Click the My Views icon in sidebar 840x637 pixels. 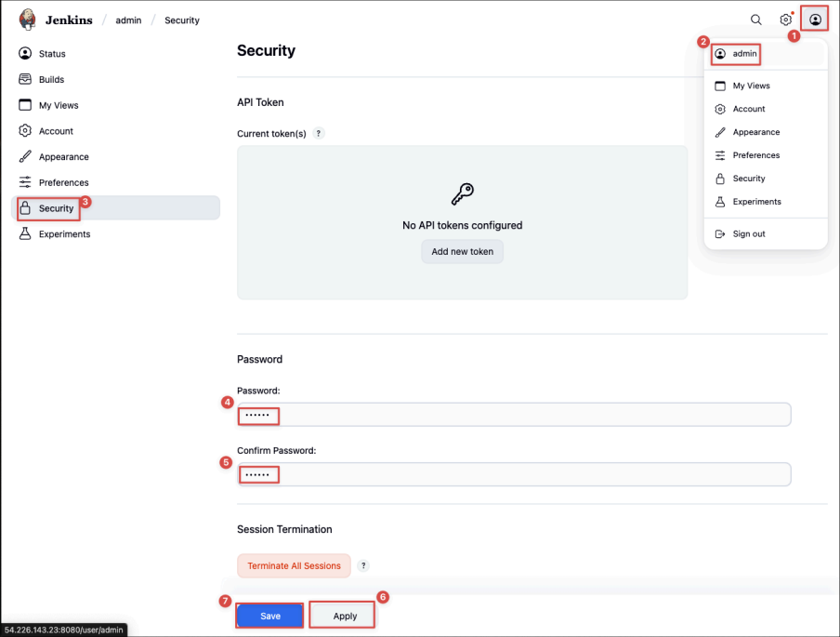[x=25, y=105]
